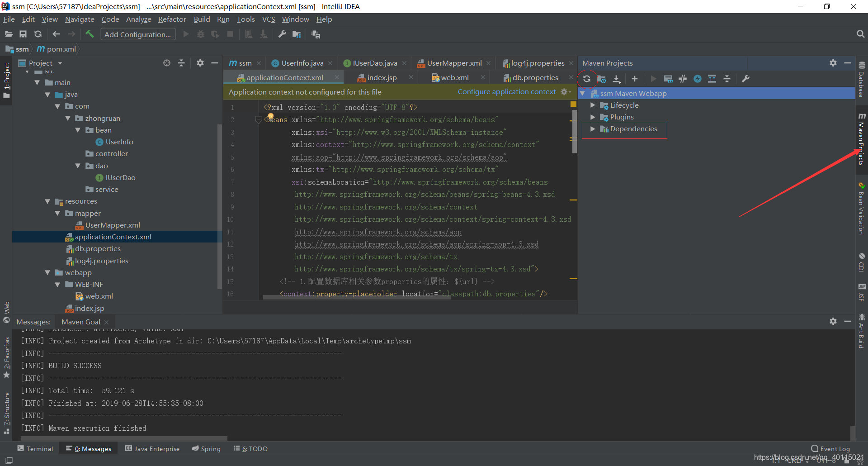The width and height of the screenshot is (868, 466).
Task: Open Project panel gear options
Action: point(200,63)
